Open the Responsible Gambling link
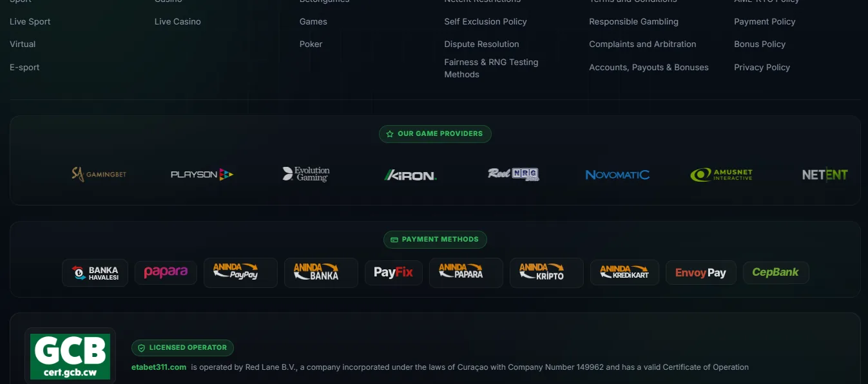868x384 pixels. coord(633,22)
